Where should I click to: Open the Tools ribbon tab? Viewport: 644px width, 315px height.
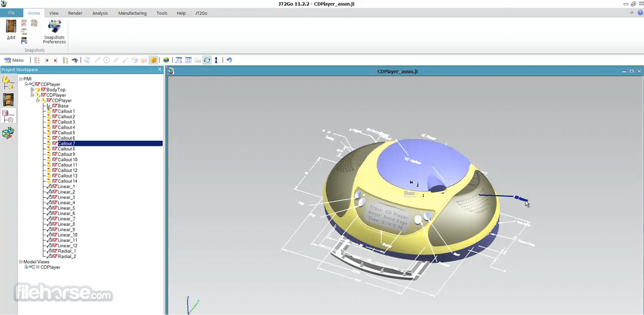tap(162, 13)
